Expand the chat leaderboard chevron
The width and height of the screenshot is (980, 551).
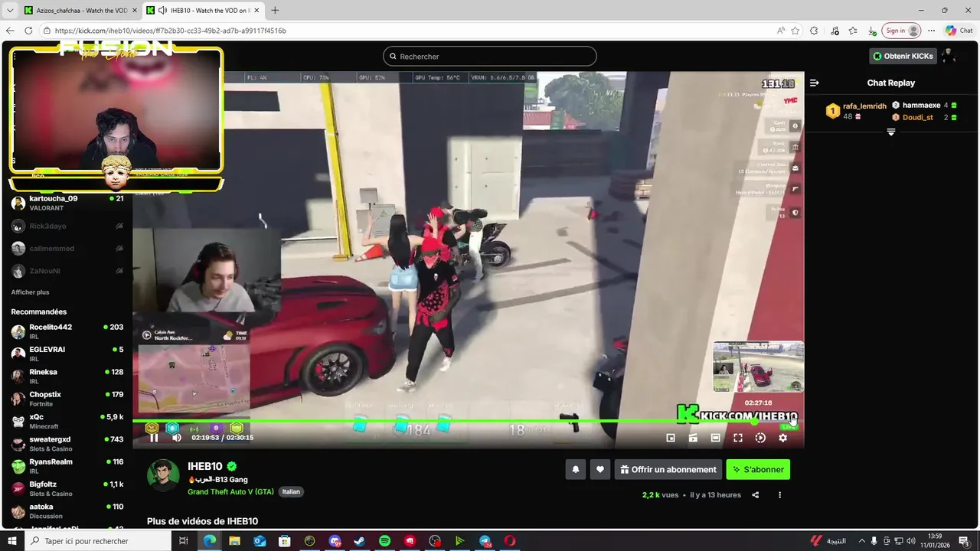pos(891,132)
